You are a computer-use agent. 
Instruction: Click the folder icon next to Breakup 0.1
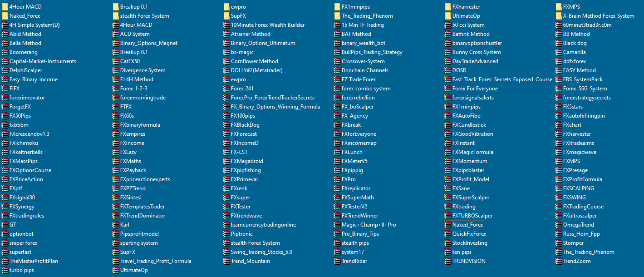116,7
